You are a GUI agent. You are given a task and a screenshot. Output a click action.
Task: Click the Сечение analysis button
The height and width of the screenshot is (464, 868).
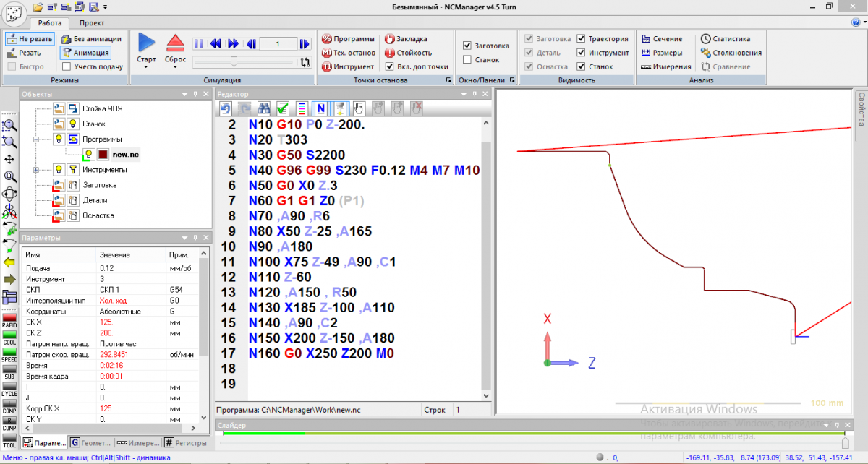[x=661, y=39]
